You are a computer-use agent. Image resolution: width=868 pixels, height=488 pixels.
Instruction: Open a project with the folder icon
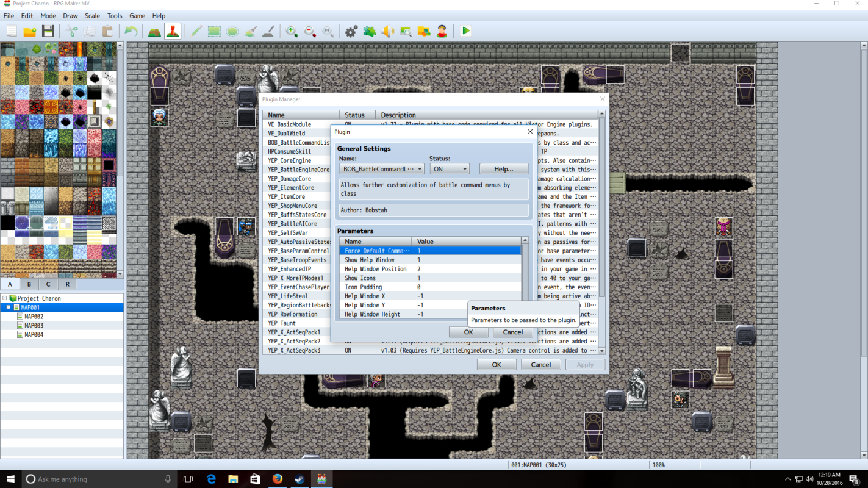(x=30, y=31)
